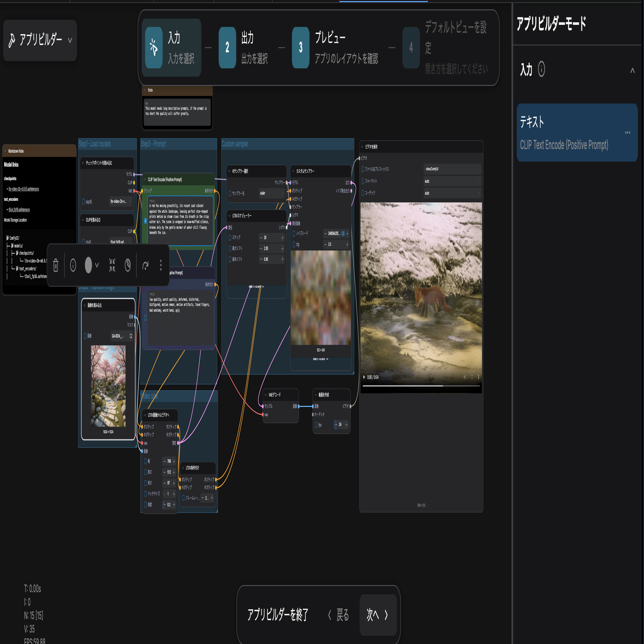Click Custom sampler group title

click(x=235, y=144)
